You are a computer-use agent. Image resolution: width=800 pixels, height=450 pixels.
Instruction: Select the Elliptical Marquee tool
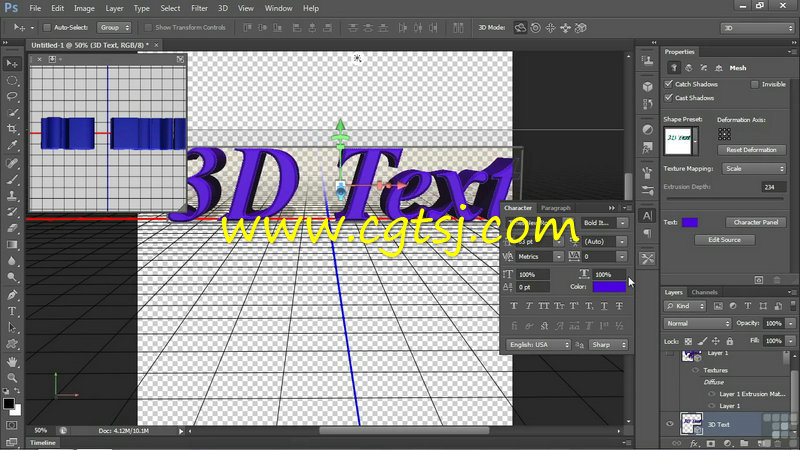12,80
